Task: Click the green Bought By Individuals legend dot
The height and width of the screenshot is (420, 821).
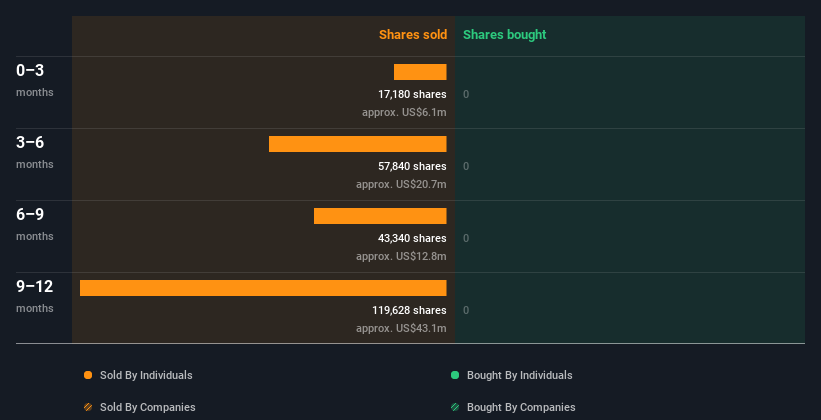Action: (455, 375)
